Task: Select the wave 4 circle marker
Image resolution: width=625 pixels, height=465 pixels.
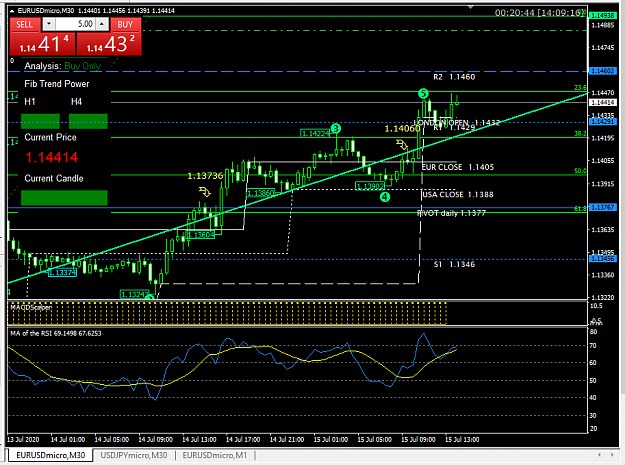Action: (385, 197)
